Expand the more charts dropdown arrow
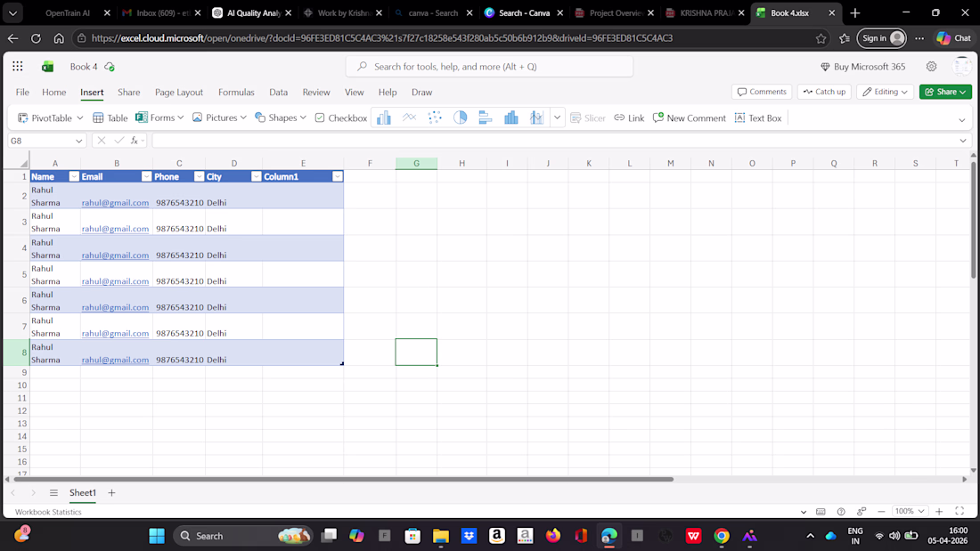The height and width of the screenshot is (551, 980). point(557,117)
